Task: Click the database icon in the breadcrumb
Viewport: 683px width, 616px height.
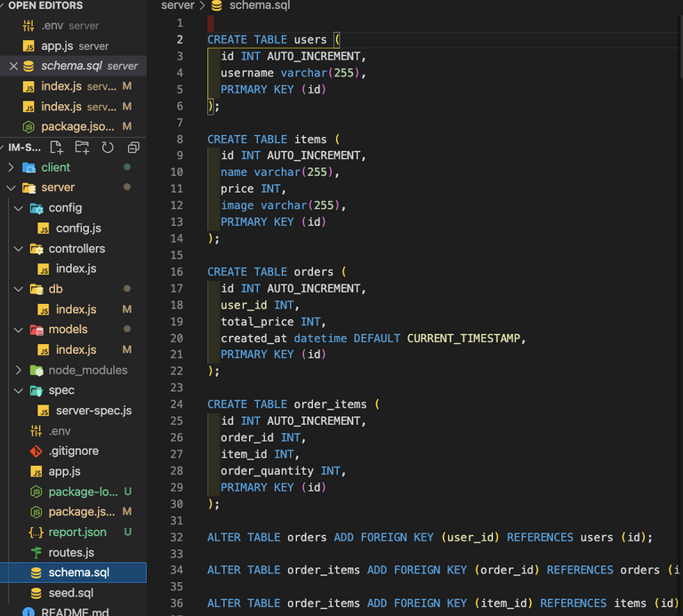Action: coord(216,5)
